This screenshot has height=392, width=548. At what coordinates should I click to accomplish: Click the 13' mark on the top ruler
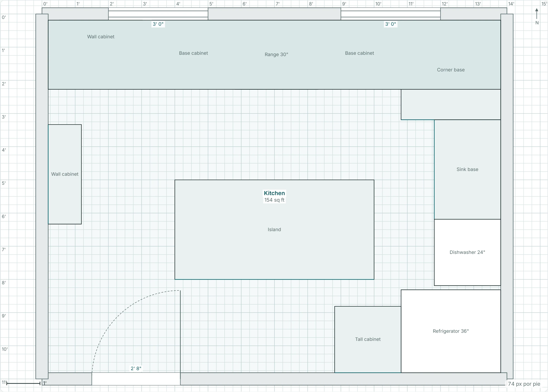478,4
